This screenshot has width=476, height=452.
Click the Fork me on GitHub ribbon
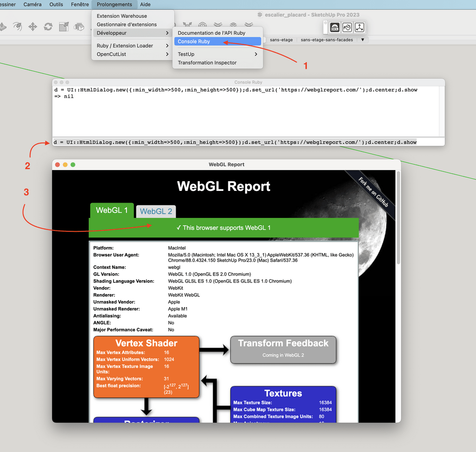click(373, 192)
